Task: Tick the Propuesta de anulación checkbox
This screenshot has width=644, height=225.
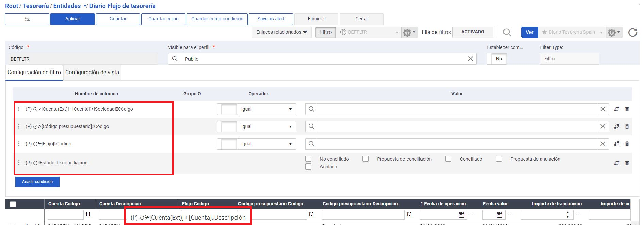Action: click(x=499, y=159)
